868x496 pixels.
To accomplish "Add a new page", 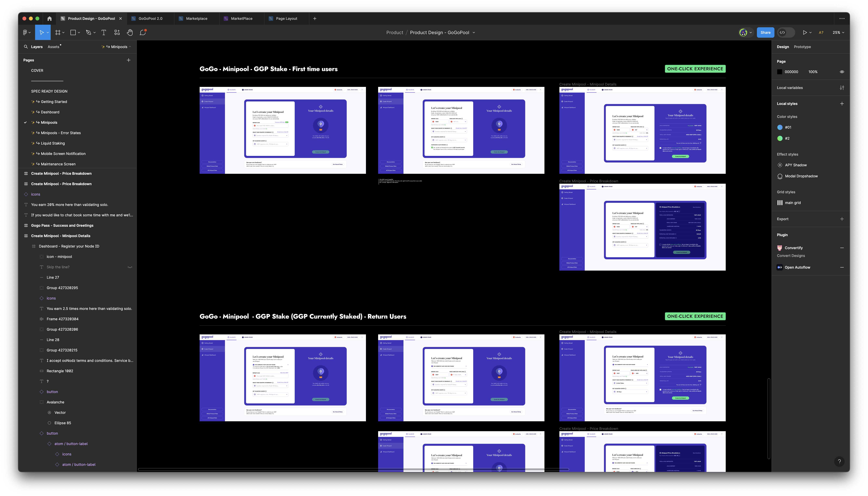I will (x=128, y=60).
